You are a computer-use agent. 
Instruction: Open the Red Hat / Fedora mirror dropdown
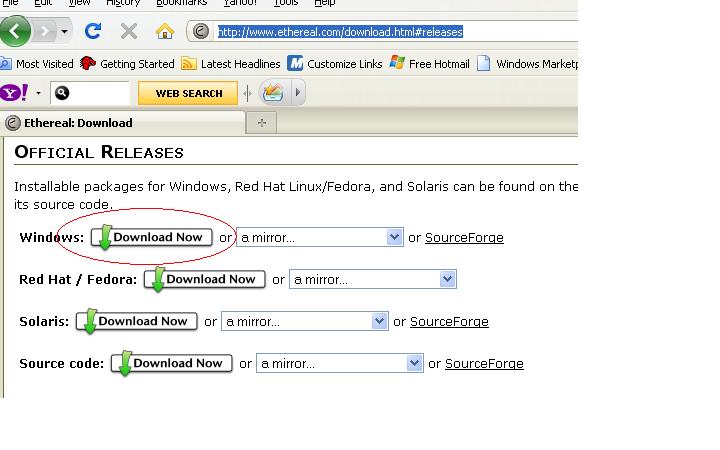point(373,279)
